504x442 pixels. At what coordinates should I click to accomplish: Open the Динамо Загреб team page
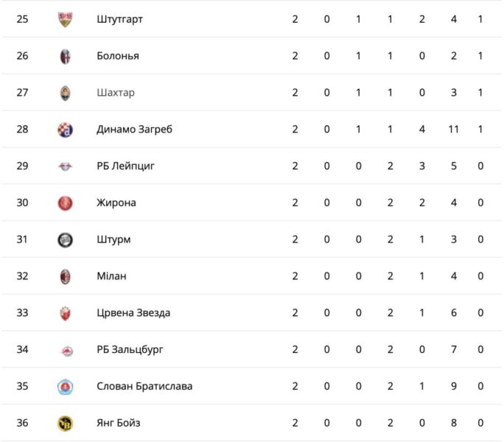[x=134, y=130]
